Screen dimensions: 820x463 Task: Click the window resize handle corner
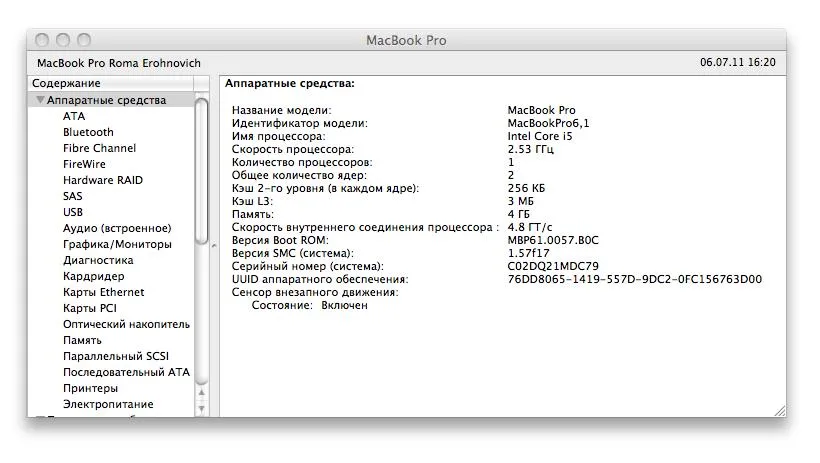click(778, 410)
